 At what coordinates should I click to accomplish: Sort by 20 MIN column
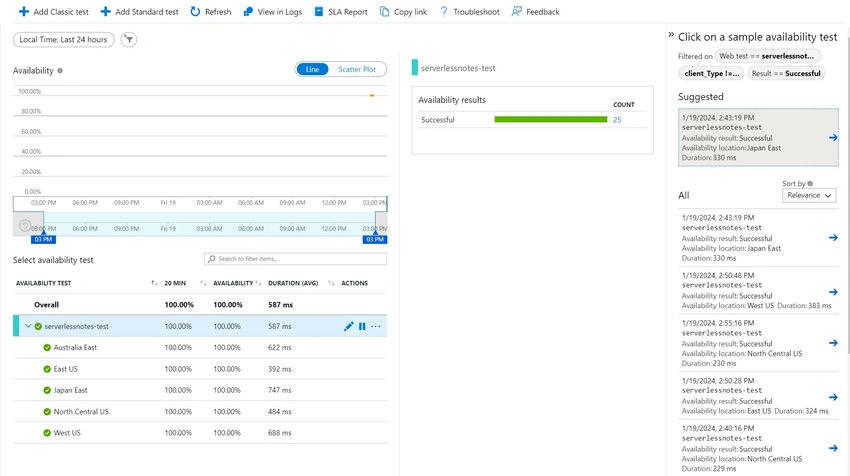pyautogui.click(x=203, y=283)
